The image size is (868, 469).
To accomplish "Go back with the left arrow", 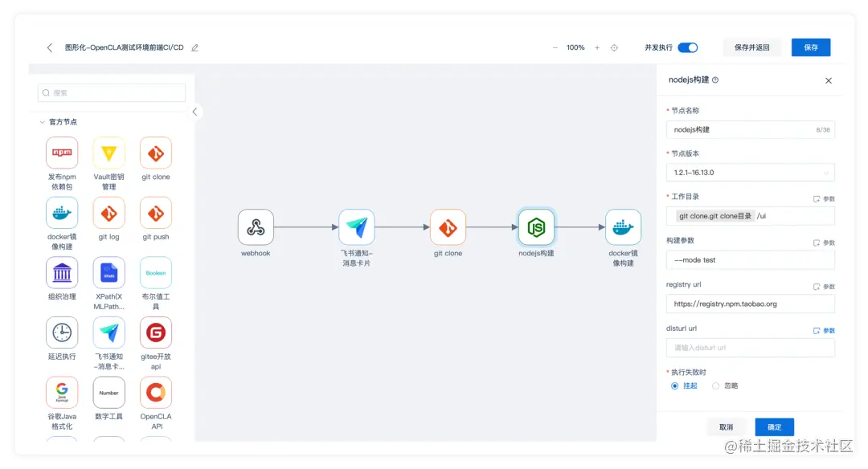I will pos(50,47).
